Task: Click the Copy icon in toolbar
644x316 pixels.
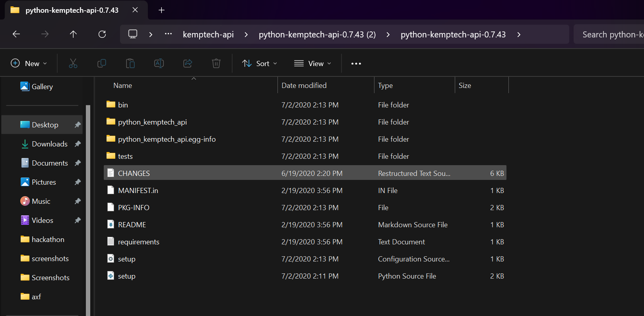Action: pos(102,63)
